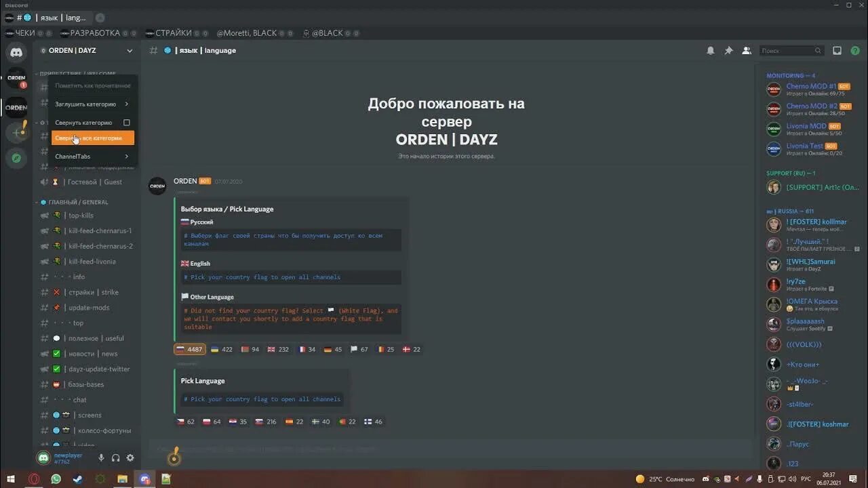Toggle the Russian flag reaction with 4487
This screenshot has height=488, width=868.
(x=190, y=349)
